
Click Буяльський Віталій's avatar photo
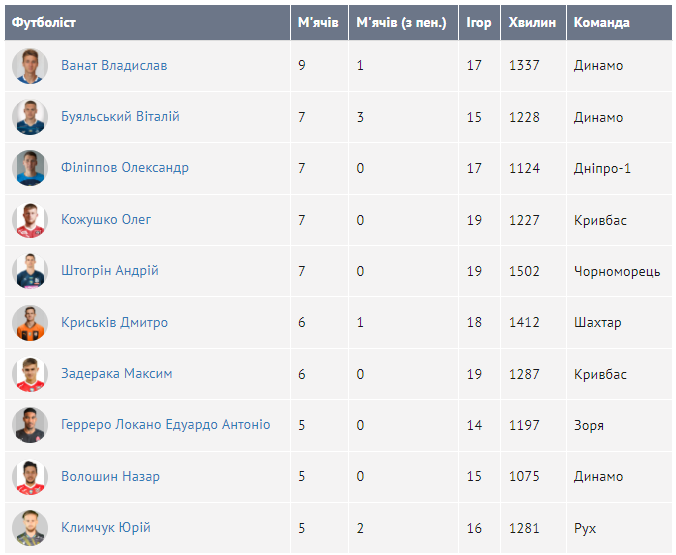[30, 117]
